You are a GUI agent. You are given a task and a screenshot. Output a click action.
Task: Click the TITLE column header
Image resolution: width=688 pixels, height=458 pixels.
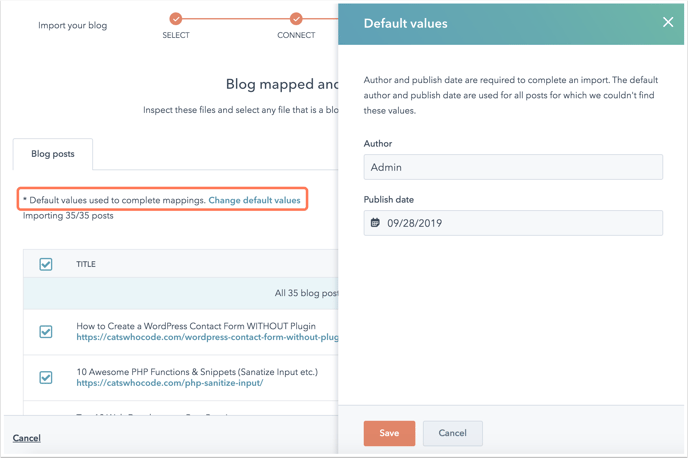pyautogui.click(x=86, y=264)
